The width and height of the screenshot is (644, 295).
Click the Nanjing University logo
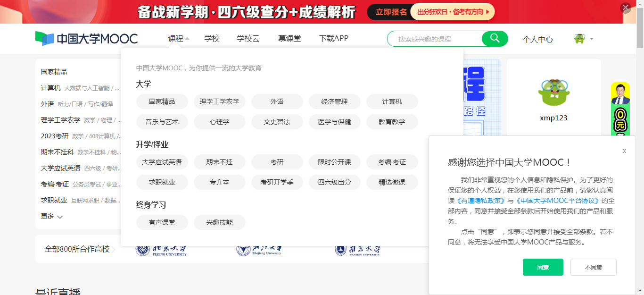358,250
